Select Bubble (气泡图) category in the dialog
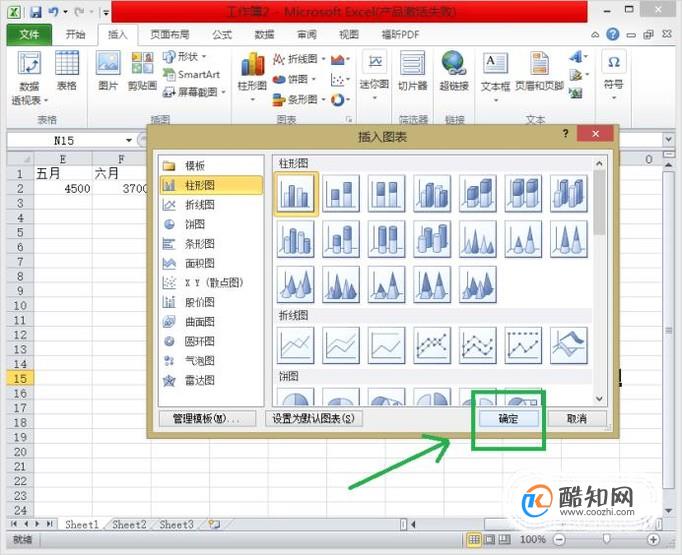Screen dimensions: 682x555 211,361
